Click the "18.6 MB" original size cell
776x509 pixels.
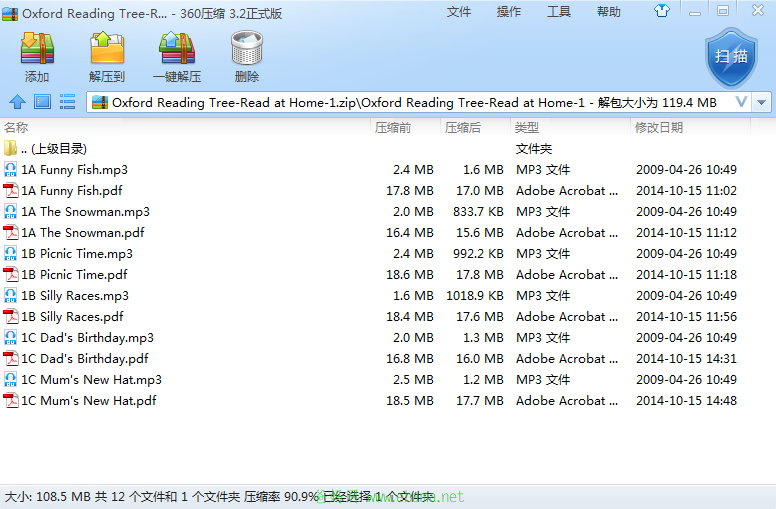[410, 274]
